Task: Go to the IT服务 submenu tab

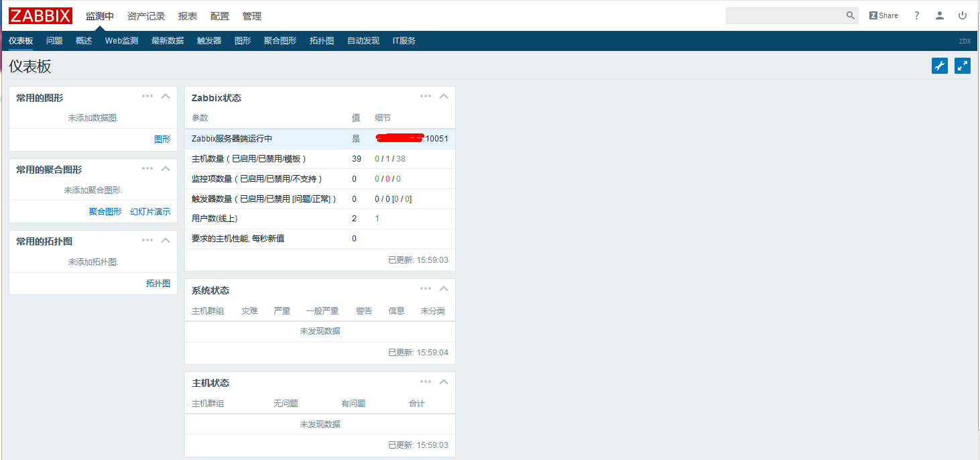Action: coord(403,41)
